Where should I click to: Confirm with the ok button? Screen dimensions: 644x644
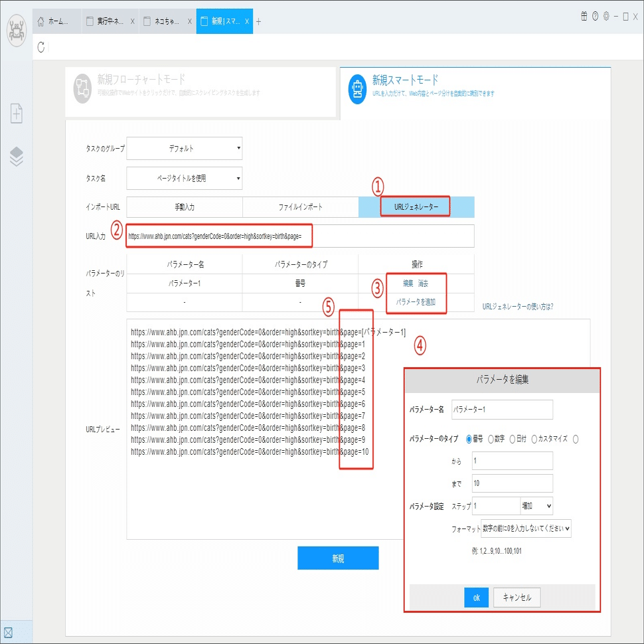(477, 598)
